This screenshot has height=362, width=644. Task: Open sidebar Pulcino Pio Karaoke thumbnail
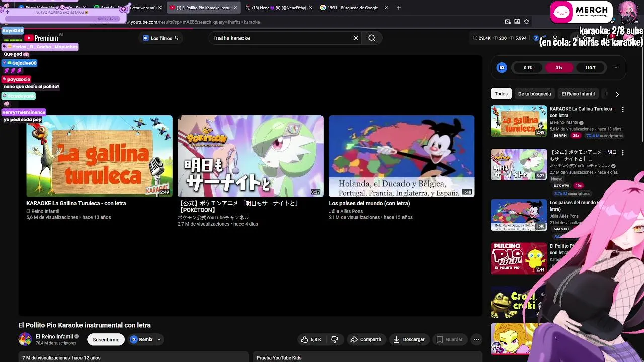coord(519,258)
